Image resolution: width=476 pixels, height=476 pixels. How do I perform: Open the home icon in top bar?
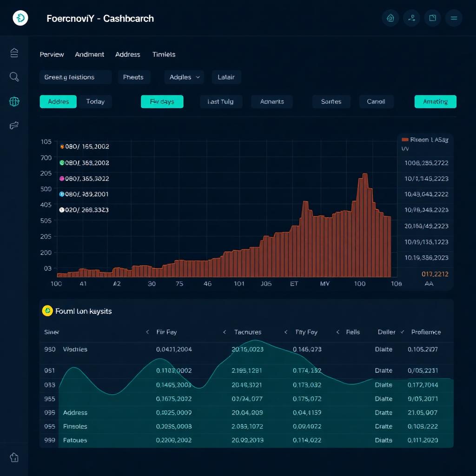click(390, 18)
